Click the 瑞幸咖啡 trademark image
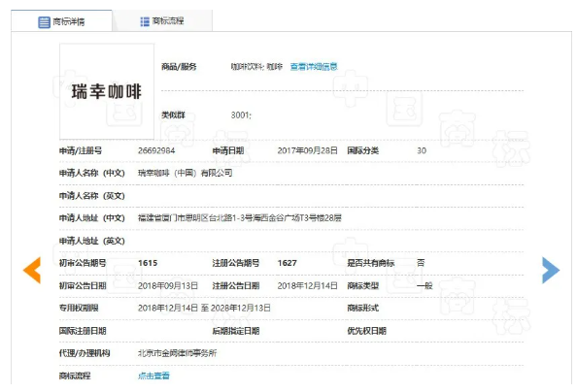The image size is (577, 392). pos(107,91)
